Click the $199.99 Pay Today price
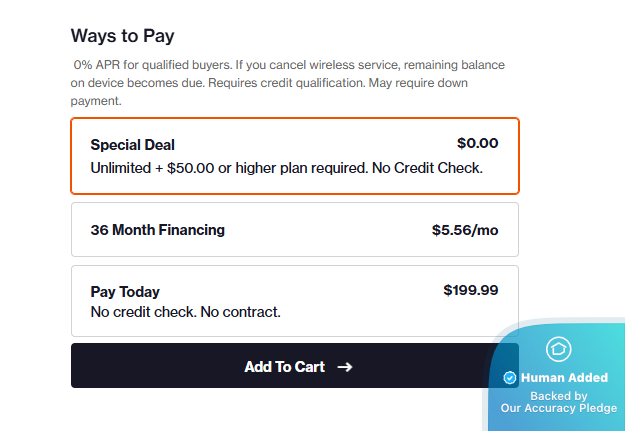 (x=470, y=291)
